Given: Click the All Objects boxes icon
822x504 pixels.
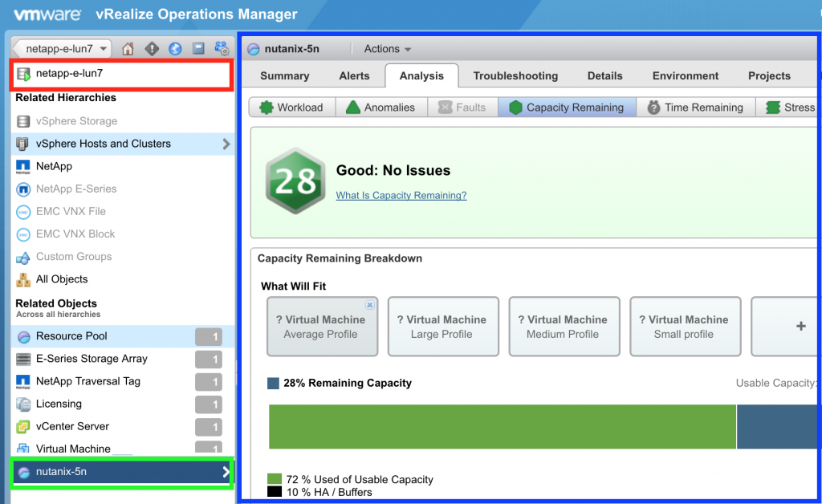Looking at the screenshot, I should pyautogui.click(x=23, y=280).
